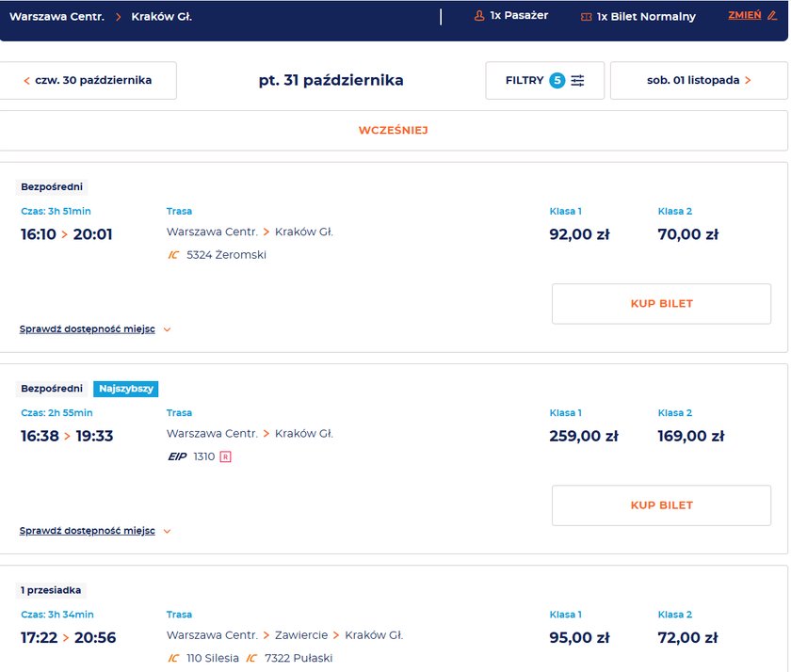Click the EIP logo for train 1310

click(176, 456)
